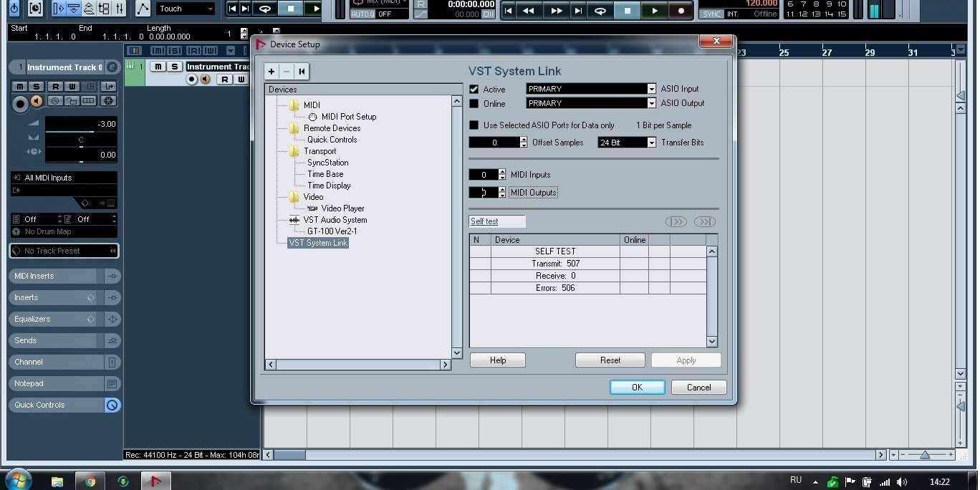Open the Touch automation mode dropdown

click(x=186, y=9)
